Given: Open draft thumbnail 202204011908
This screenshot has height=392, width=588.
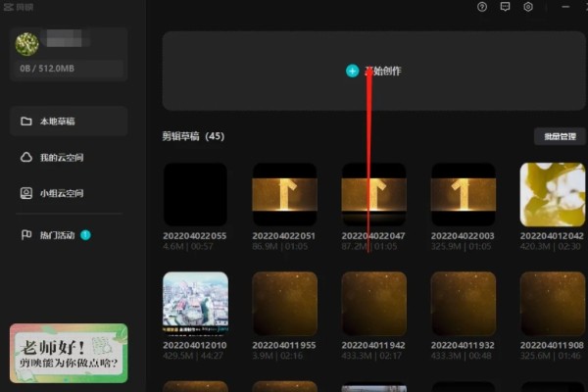Looking at the screenshot, I should pos(553,304).
